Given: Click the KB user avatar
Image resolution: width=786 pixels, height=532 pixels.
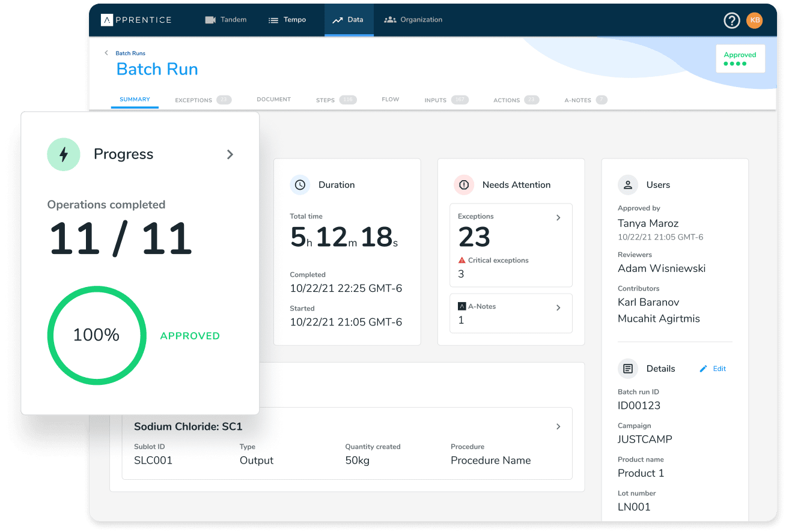Looking at the screenshot, I should pyautogui.click(x=754, y=20).
